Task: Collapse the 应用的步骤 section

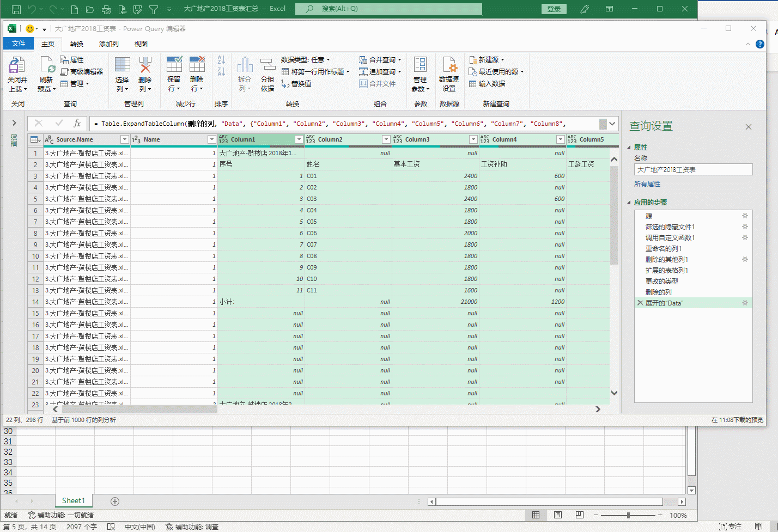Action: 629,203
